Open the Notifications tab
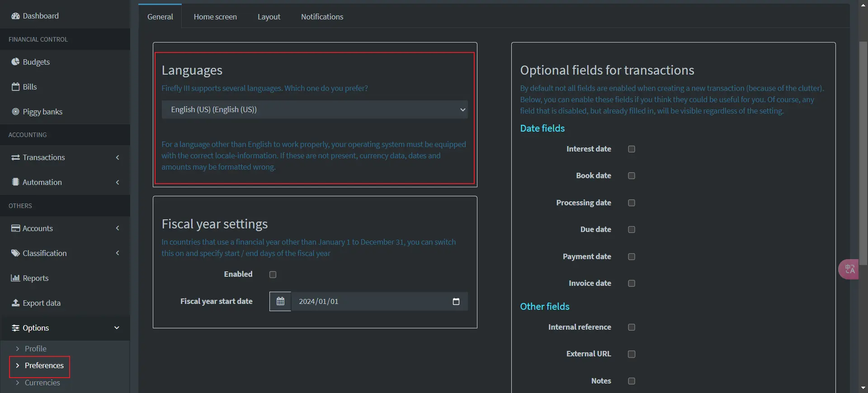This screenshot has height=393, width=868. pyautogui.click(x=322, y=17)
